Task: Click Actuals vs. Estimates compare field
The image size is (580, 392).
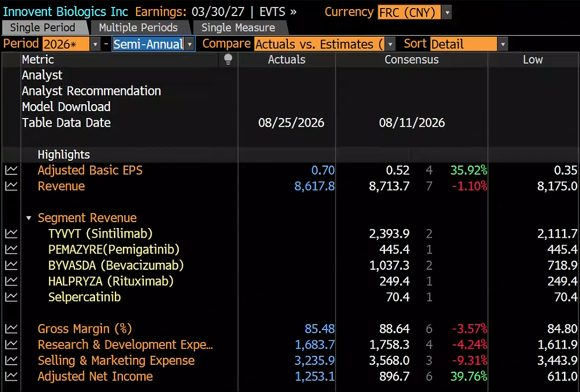Action: point(320,44)
